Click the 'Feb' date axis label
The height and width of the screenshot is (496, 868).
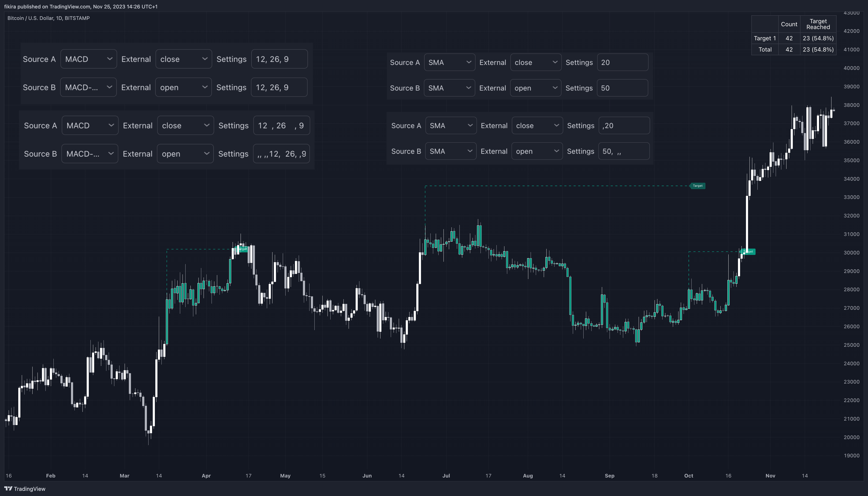click(x=51, y=476)
